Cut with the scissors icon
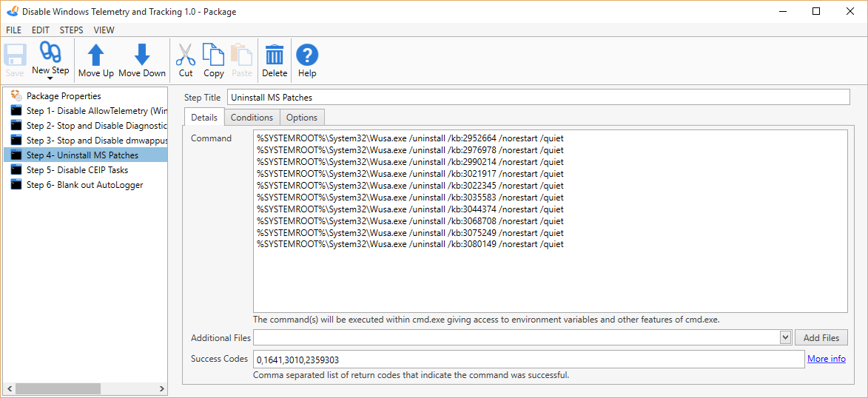 (186, 55)
